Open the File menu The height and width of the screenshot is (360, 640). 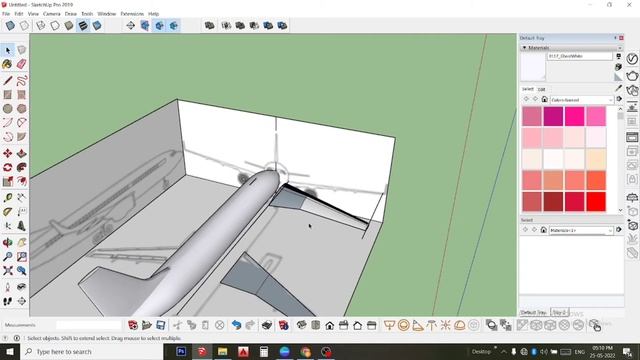coord(6,14)
